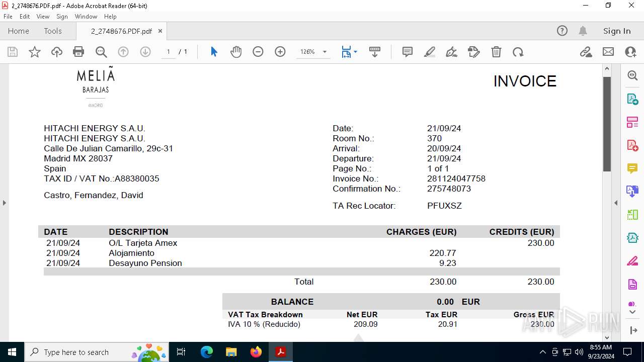Open the Window menu
644x362 pixels.
(86, 17)
